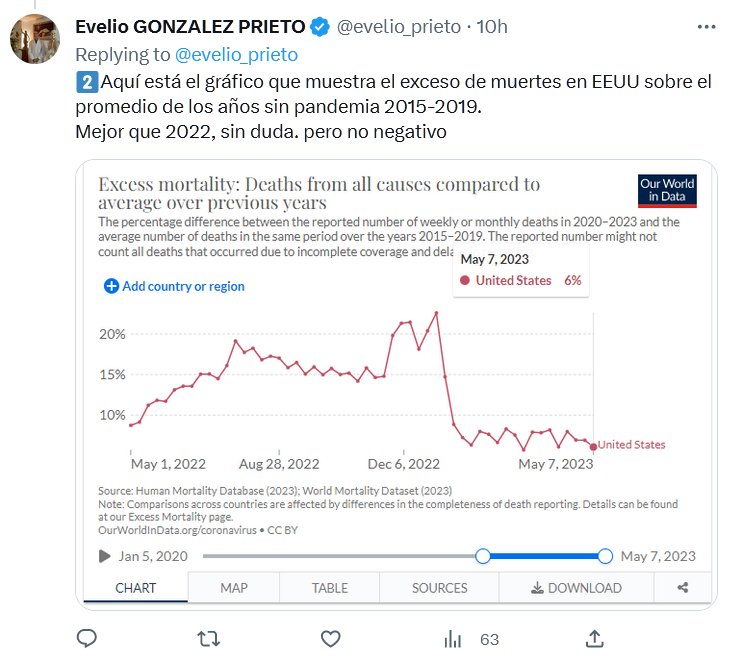Open the @evelio_prieto reply link
Screen dimensions: 732x656
(x=236, y=54)
